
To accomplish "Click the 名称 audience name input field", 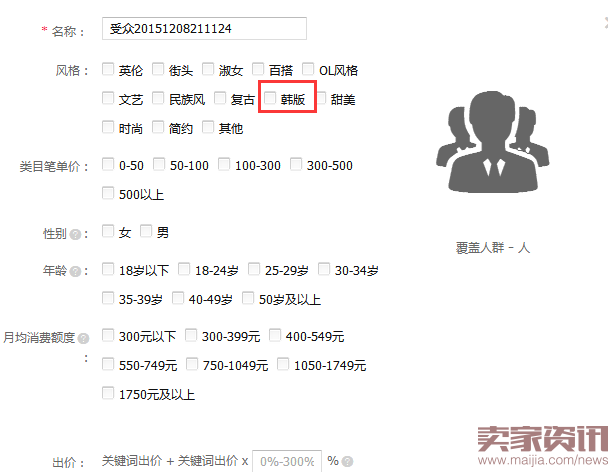I will click(204, 29).
